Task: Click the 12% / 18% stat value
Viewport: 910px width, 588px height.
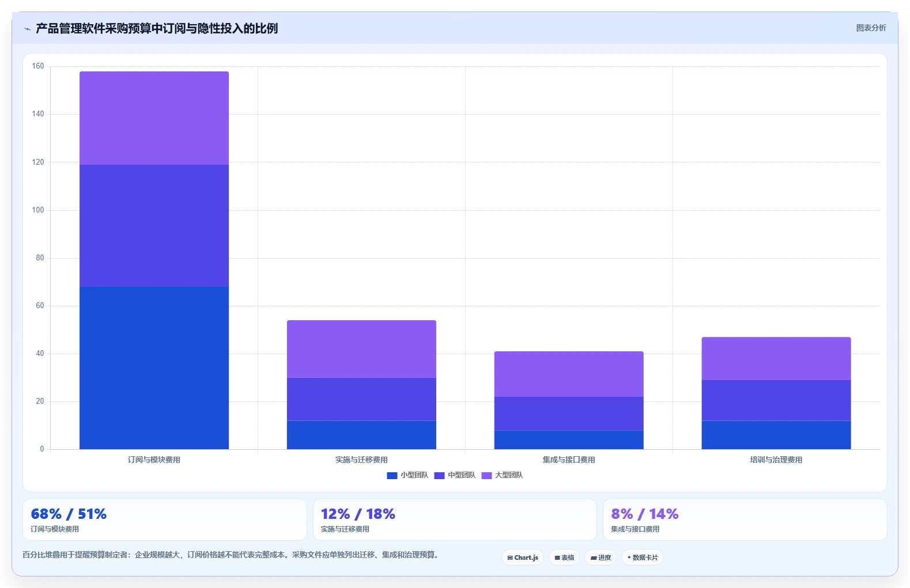Action: (x=358, y=514)
